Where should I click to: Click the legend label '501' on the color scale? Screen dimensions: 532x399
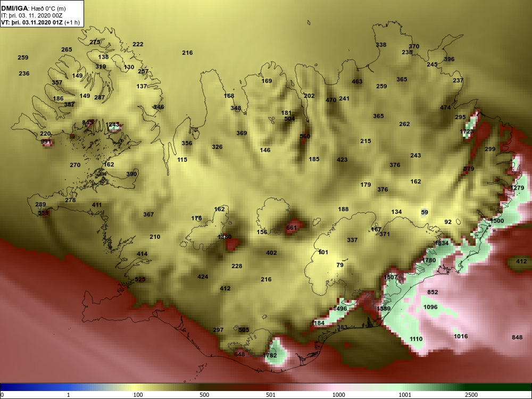click(270, 395)
